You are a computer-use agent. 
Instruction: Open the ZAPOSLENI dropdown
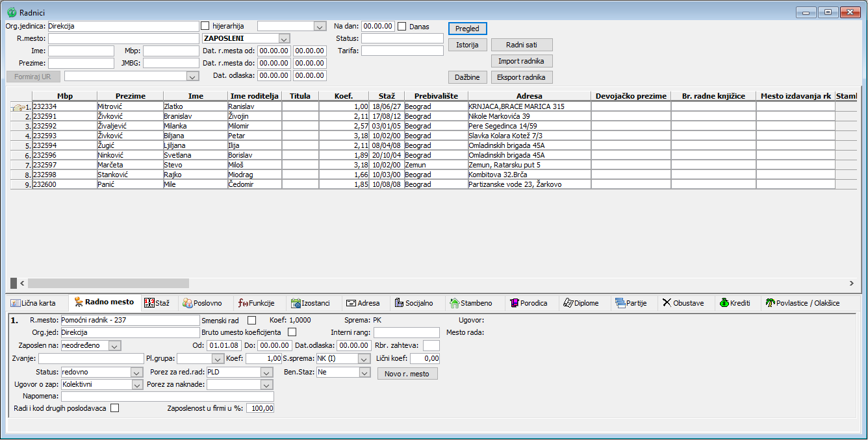tap(284, 39)
